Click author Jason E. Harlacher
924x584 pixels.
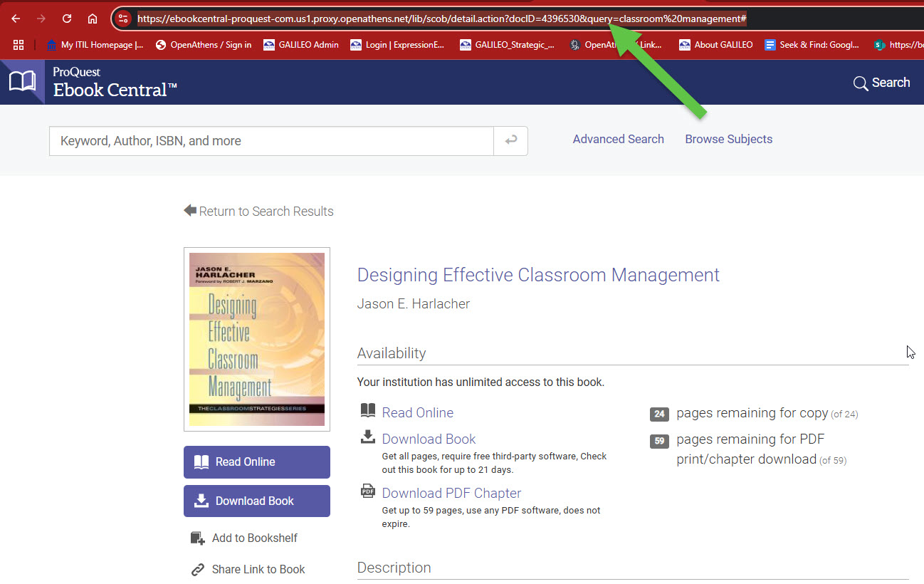coord(414,304)
